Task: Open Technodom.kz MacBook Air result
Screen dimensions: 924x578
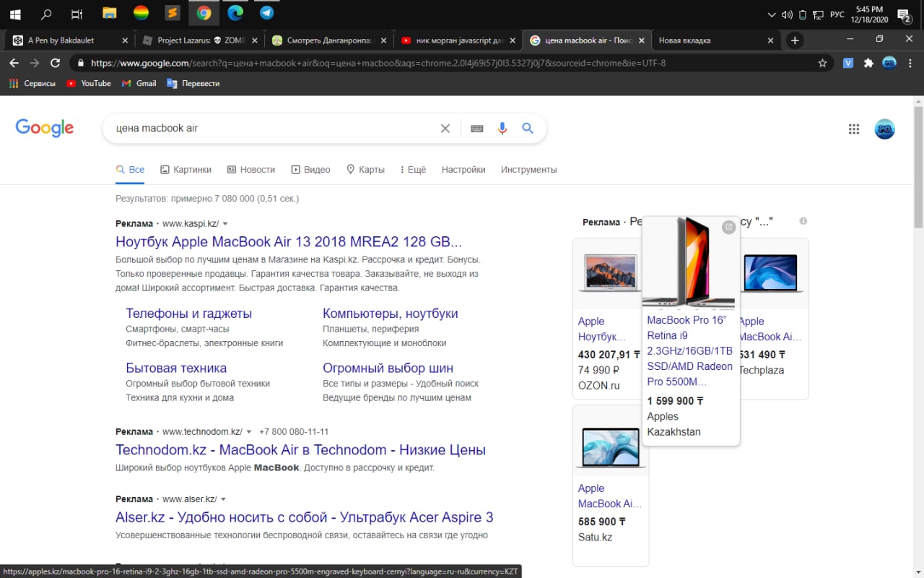Action: point(300,450)
